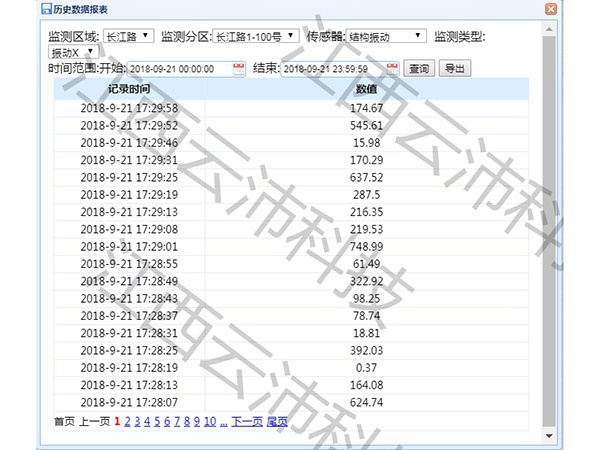Open the start time calendar picker

pos(238,69)
